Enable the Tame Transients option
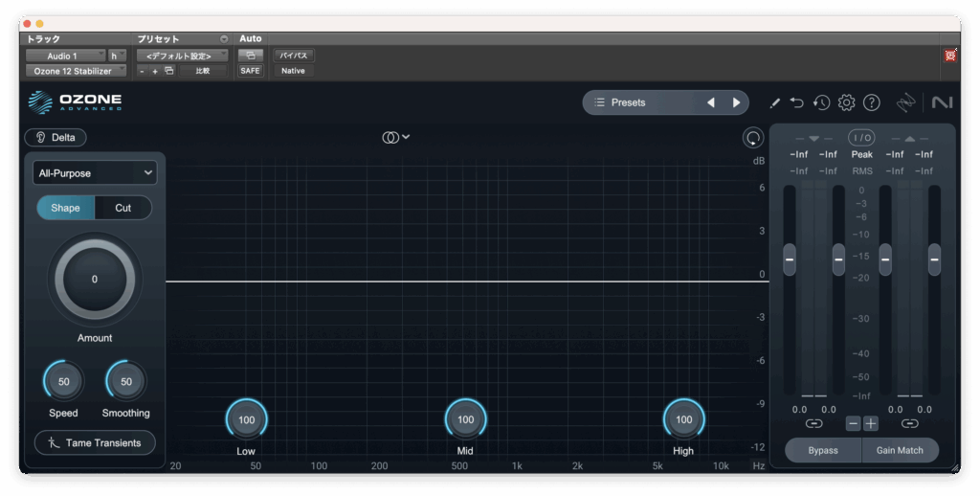The height and width of the screenshot is (496, 980). coord(95,442)
